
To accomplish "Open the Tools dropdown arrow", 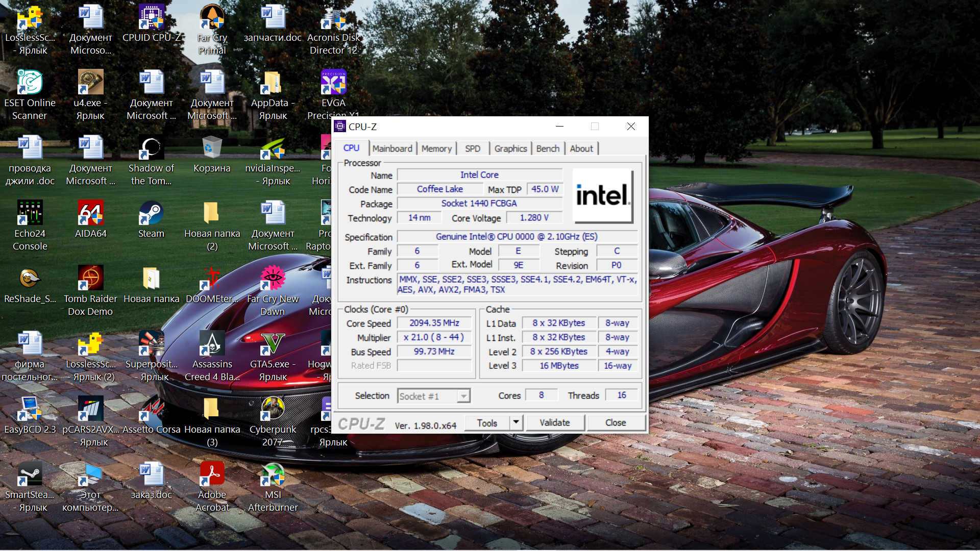I will click(516, 422).
